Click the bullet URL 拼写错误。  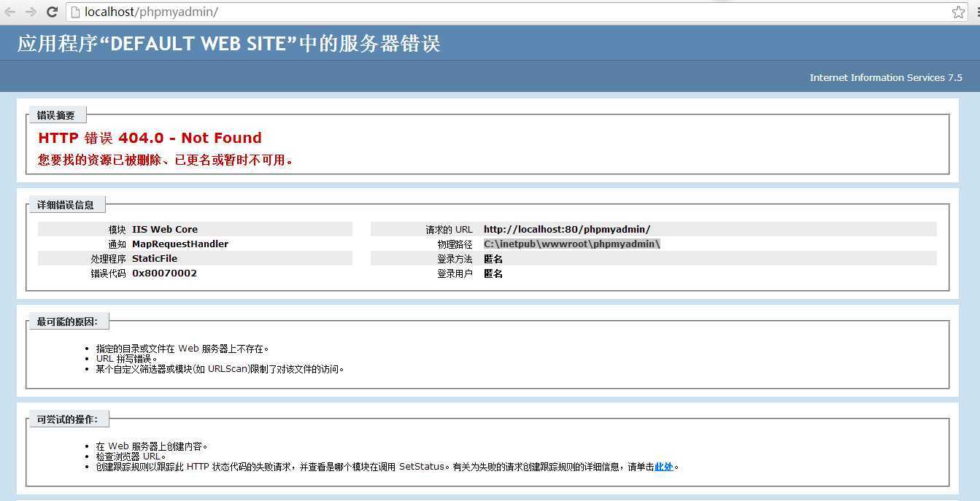click(x=127, y=359)
